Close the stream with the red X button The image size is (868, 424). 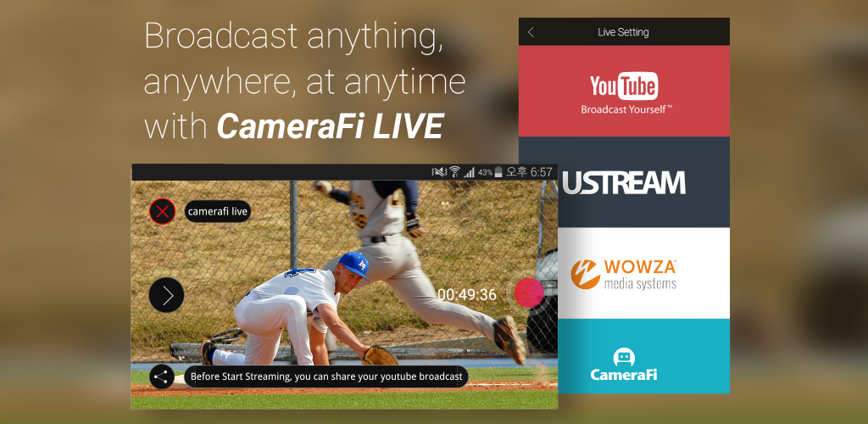162,211
